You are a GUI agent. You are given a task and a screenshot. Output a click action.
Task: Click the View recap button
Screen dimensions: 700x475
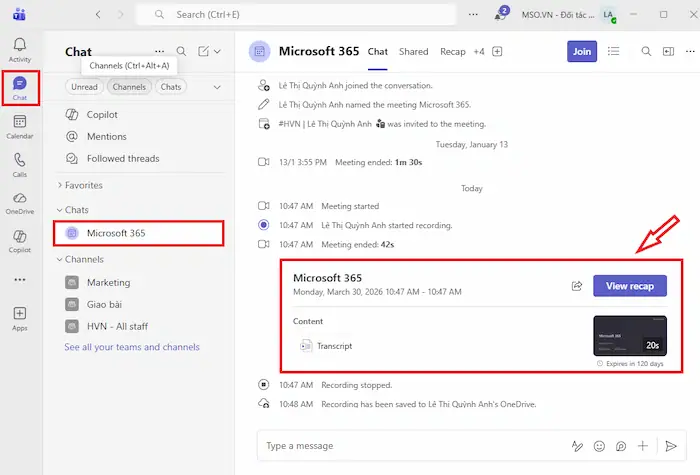(x=629, y=286)
